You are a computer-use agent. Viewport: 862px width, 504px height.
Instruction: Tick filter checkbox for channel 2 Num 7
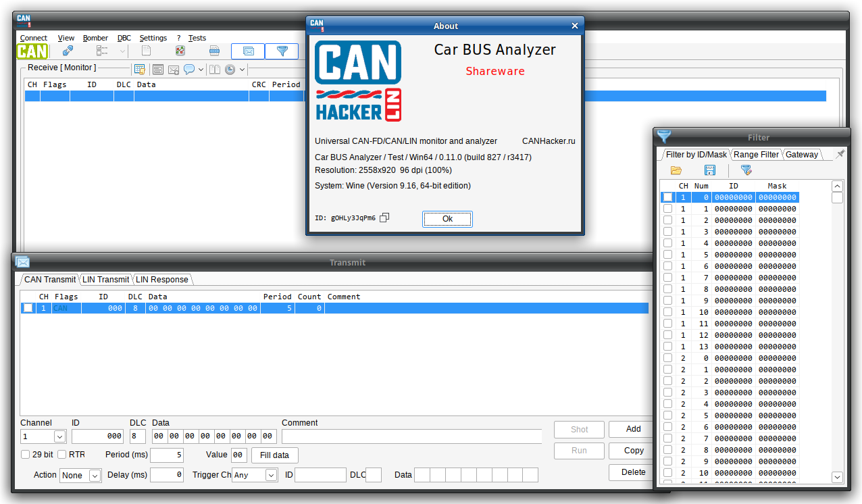(667, 438)
